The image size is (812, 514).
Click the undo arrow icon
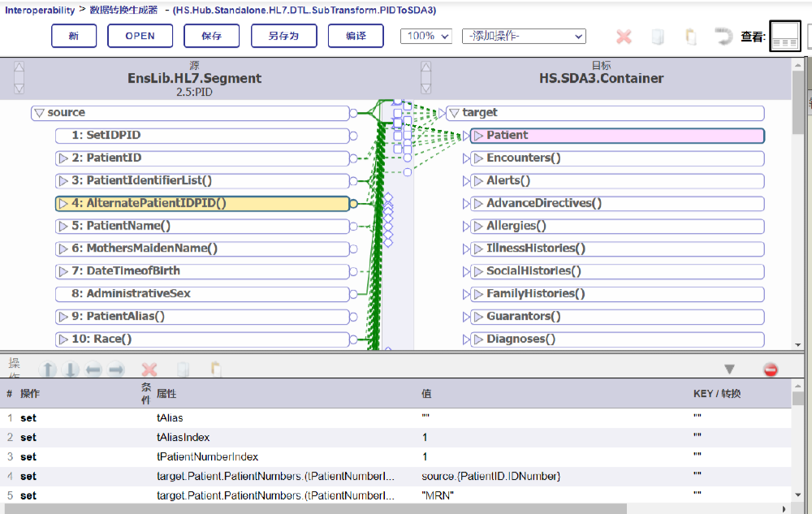pyautogui.click(x=723, y=37)
